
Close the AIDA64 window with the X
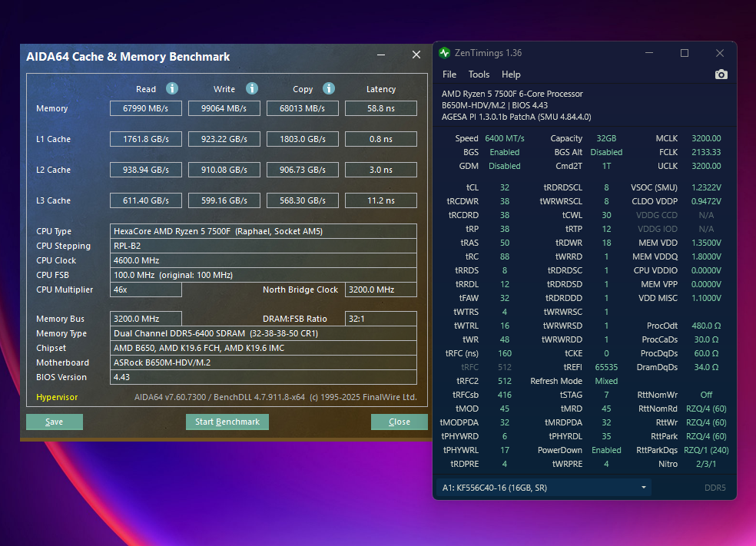[416, 55]
